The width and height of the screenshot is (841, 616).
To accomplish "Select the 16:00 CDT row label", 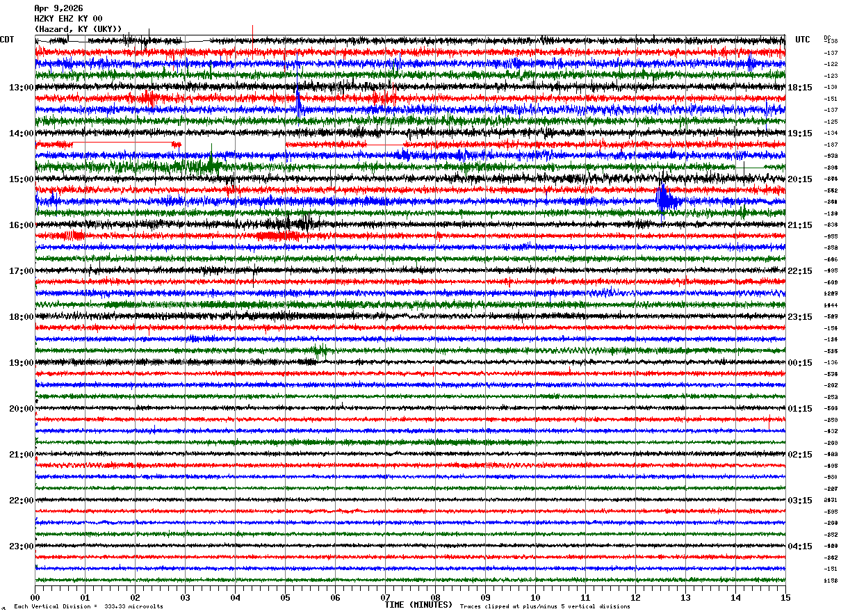I will pos(22,225).
